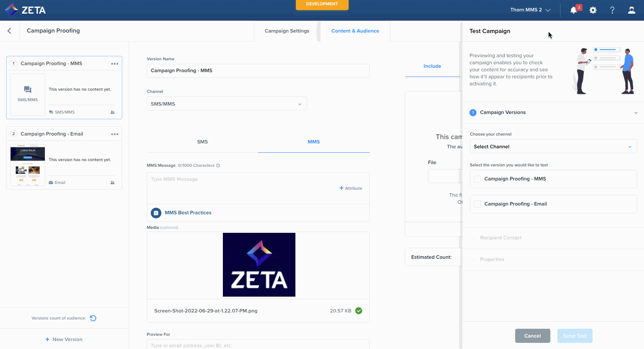Open the notifications bell
Image resolution: width=644 pixels, height=349 pixels.
[574, 10]
